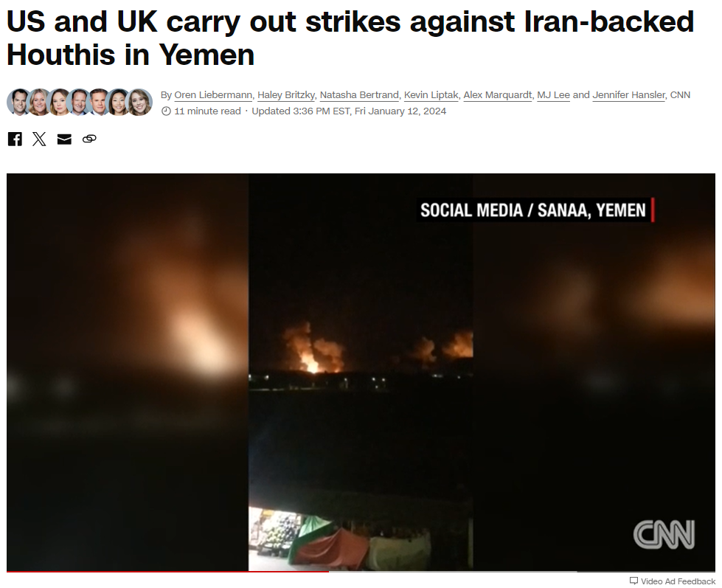This screenshot has height=588, width=722.
Task: Click last author's headshot thumbnail
Action: click(139, 102)
